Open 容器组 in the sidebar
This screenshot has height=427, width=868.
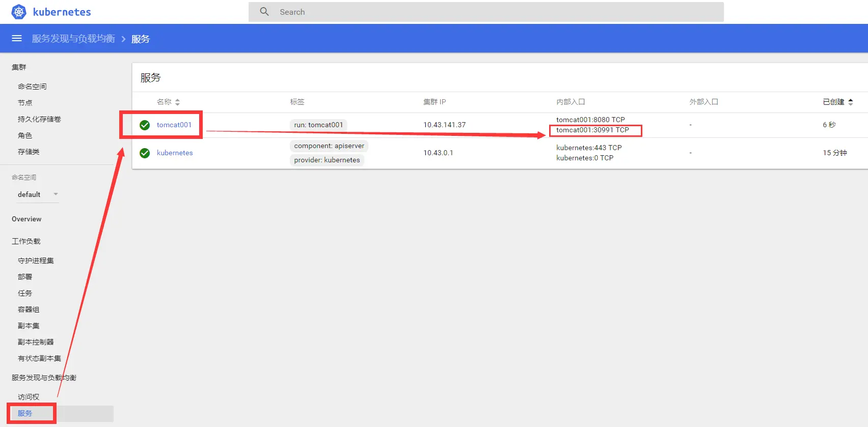[29, 309]
